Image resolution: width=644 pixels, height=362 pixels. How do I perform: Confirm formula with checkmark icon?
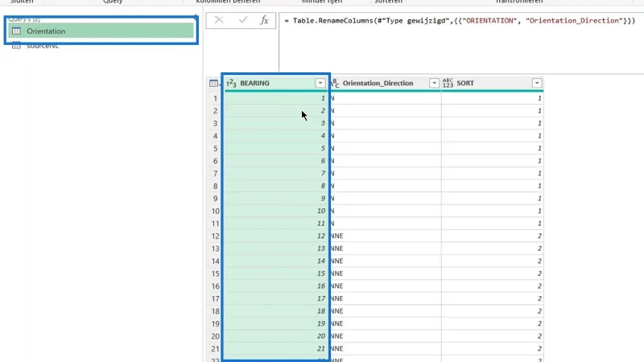point(243,19)
